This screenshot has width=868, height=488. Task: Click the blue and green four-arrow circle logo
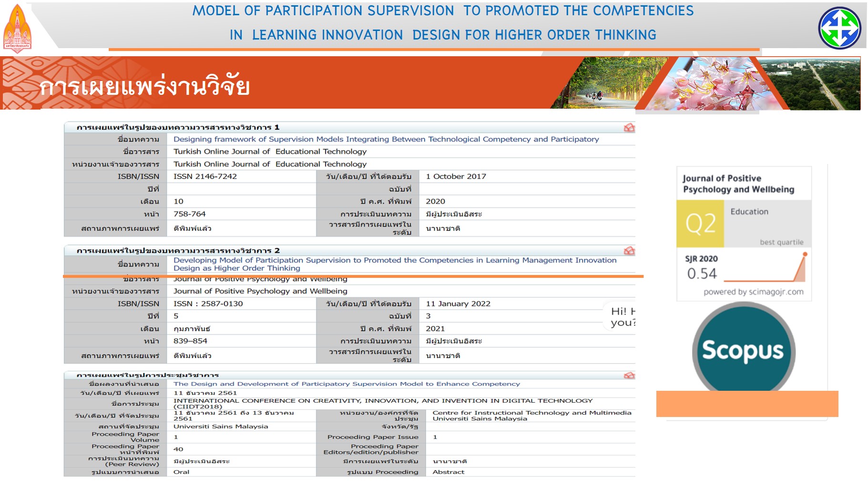(x=839, y=28)
